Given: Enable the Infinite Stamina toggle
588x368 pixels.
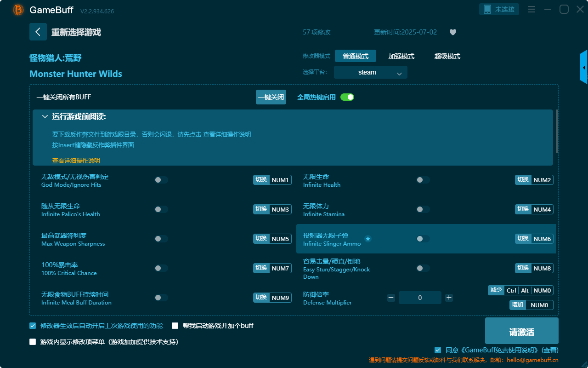Looking at the screenshot, I should 423,209.
